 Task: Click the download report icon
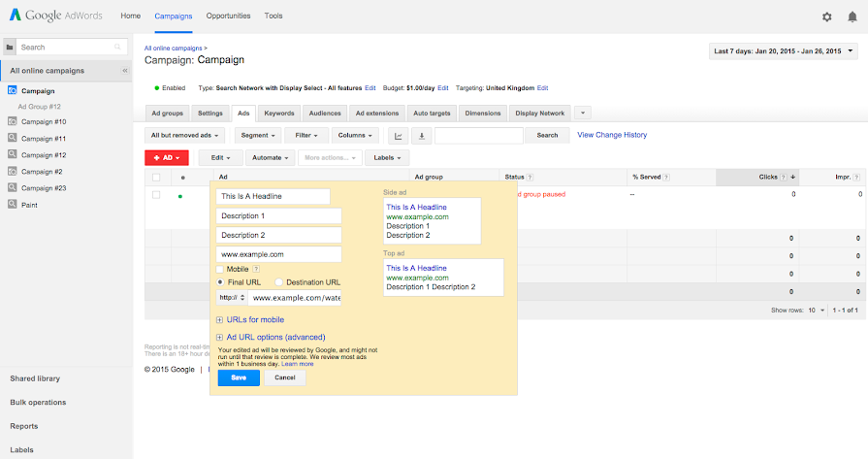(422, 136)
